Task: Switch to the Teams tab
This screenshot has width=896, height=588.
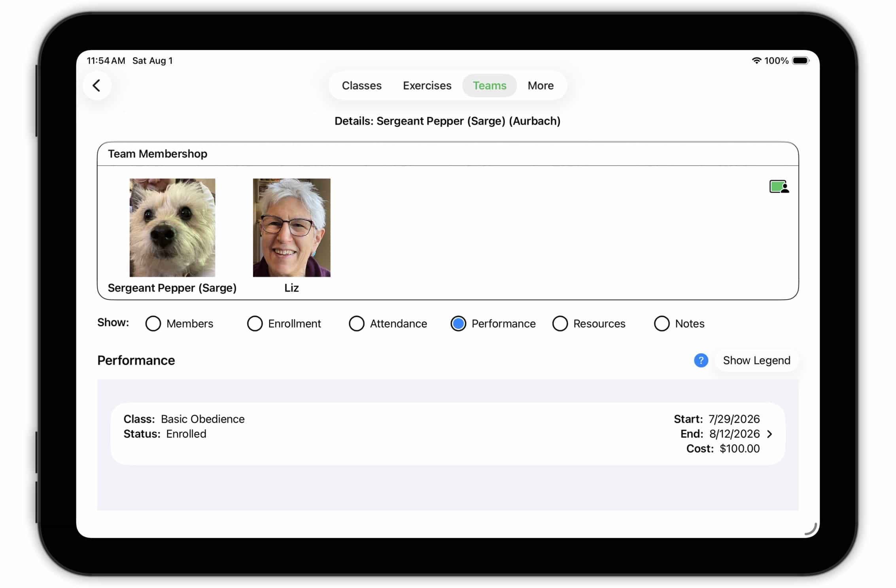Action: click(x=490, y=85)
